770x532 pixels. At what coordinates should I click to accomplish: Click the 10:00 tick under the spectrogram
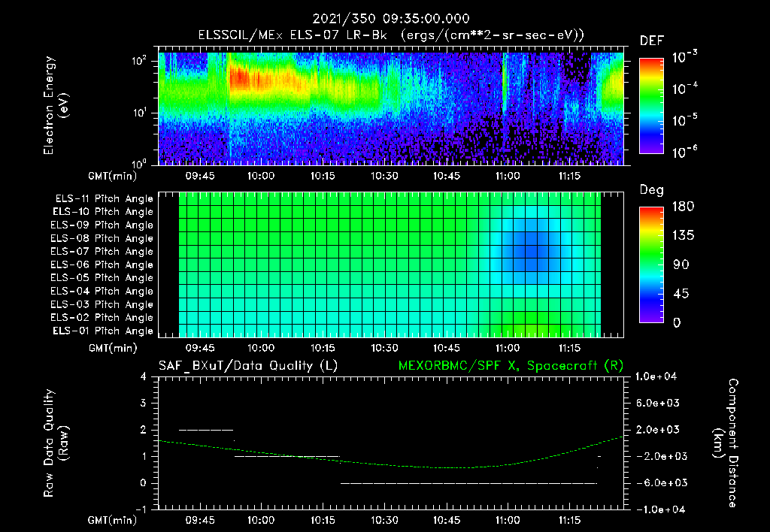261,176
